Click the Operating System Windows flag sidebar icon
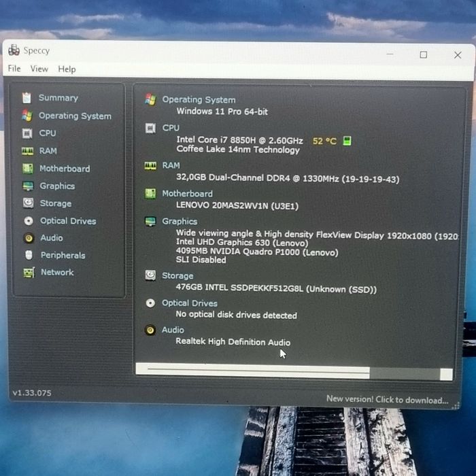Screen dimensions: 476x476 pos(27,116)
